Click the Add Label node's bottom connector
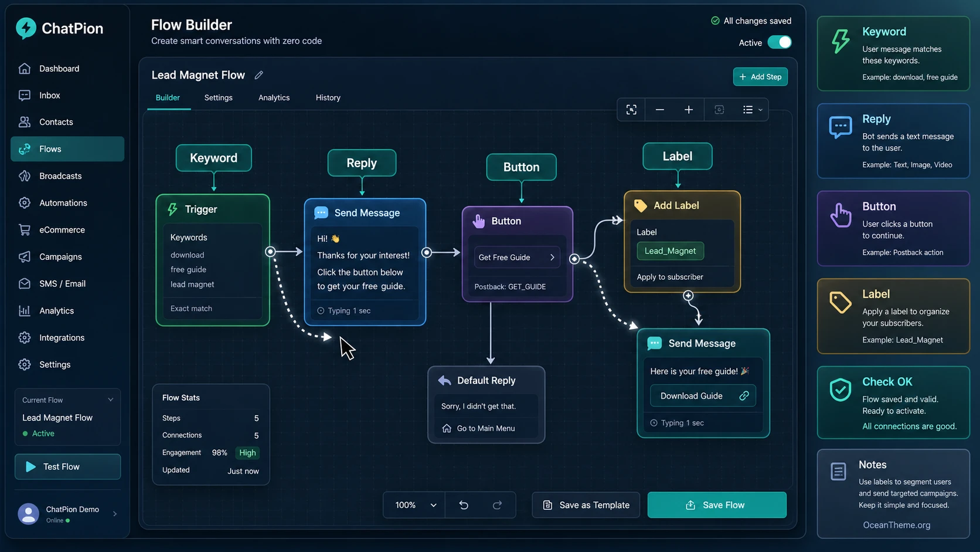Image resolution: width=980 pixels, height=552 pixels. pyautogui.click(x=688, y=296)
